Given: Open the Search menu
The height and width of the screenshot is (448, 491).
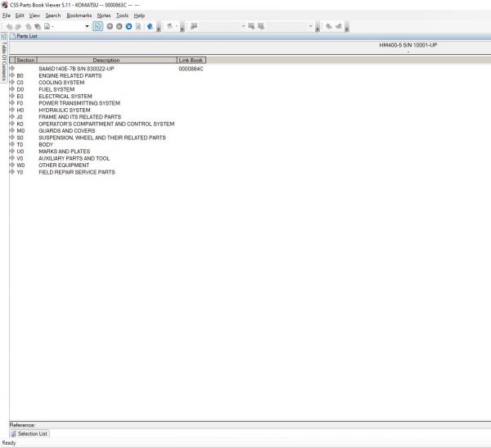Looking at the screenshot, I should pos(53,16).
